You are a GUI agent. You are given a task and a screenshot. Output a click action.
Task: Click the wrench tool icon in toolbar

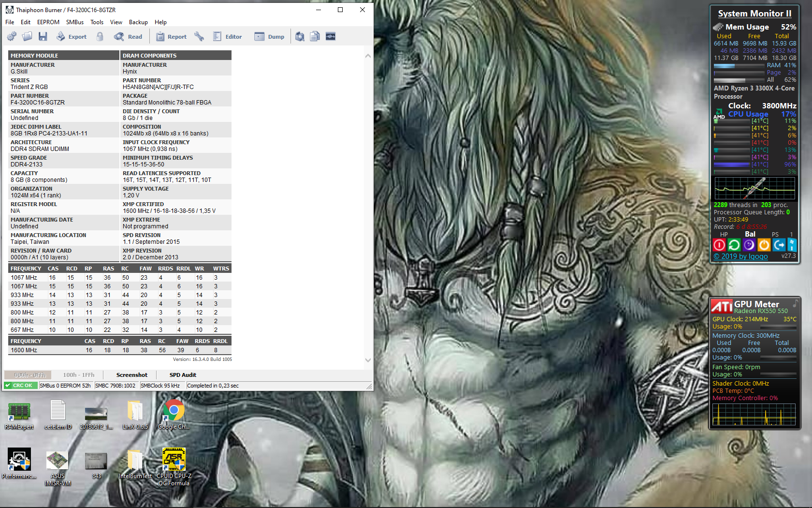pos(199,37)
